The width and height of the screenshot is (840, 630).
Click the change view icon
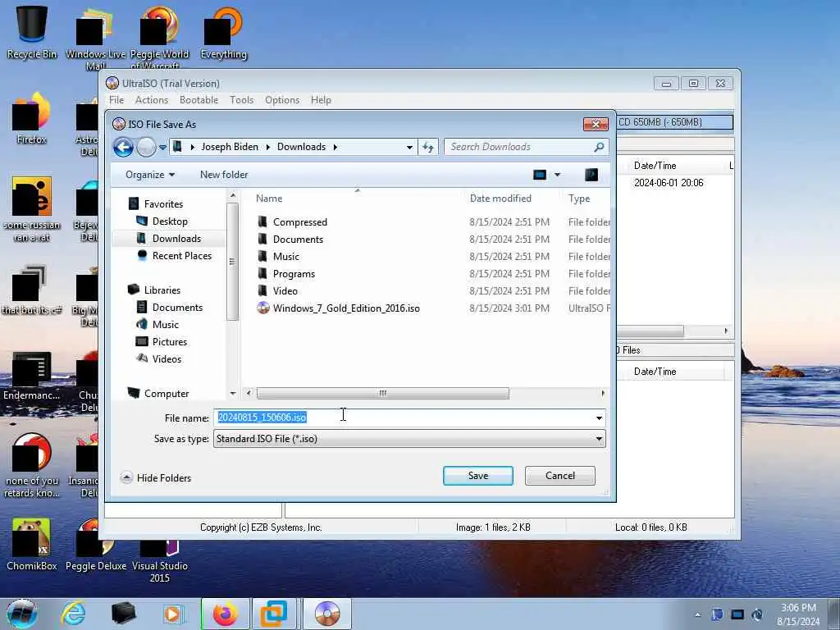[x=540, y=175]
